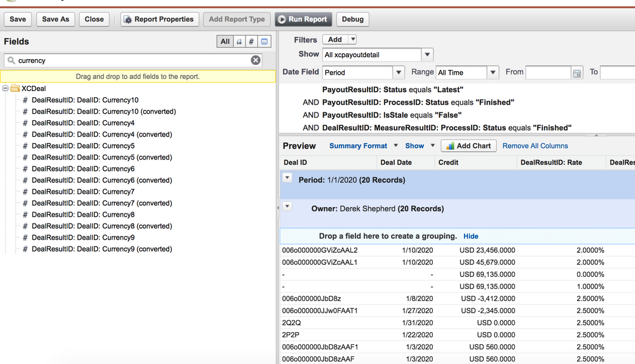Image resolution: width=635 pixels, height=364 pixels.
Task: Click Add Report Type button
Action: point(237,19)
